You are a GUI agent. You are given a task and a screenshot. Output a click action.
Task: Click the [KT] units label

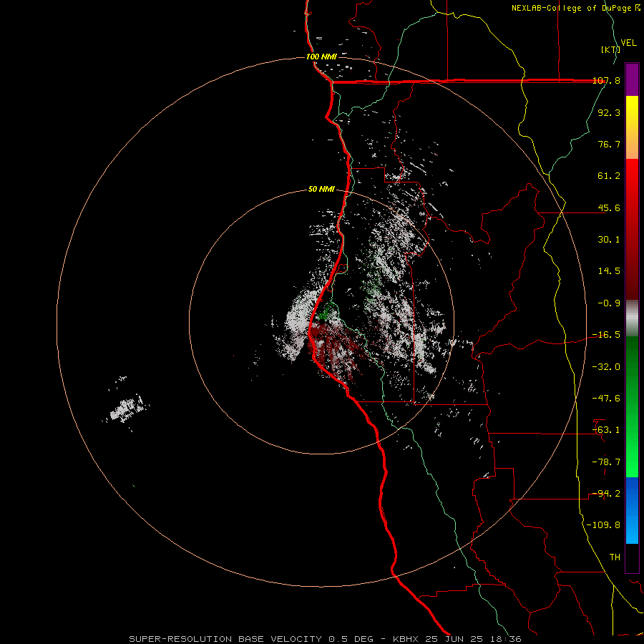coord(610,49)
